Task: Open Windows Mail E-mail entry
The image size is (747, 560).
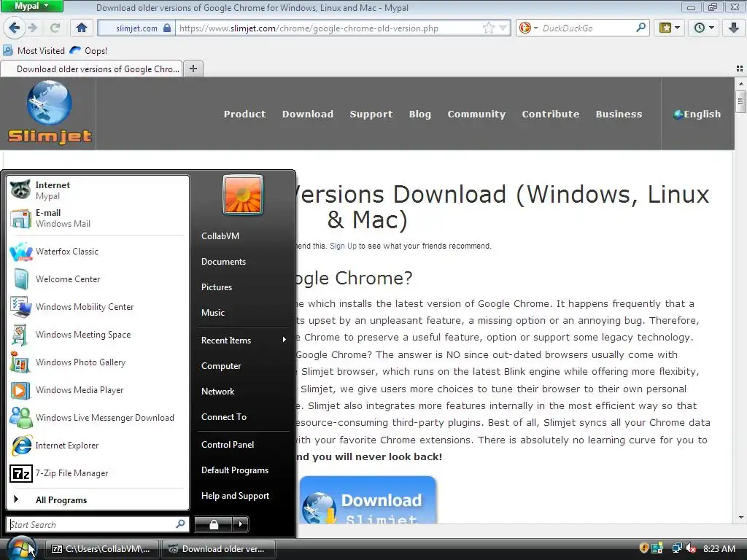Action: (x=98, y=217)
